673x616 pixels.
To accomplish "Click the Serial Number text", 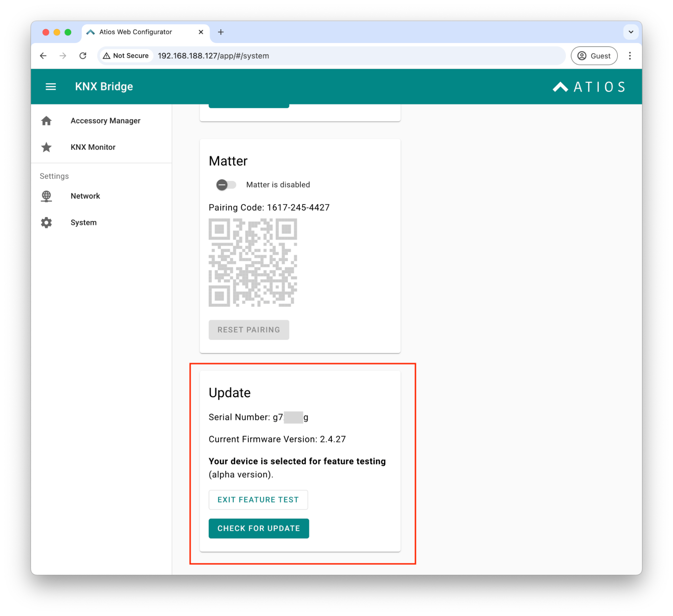I will tap(258, 417).
